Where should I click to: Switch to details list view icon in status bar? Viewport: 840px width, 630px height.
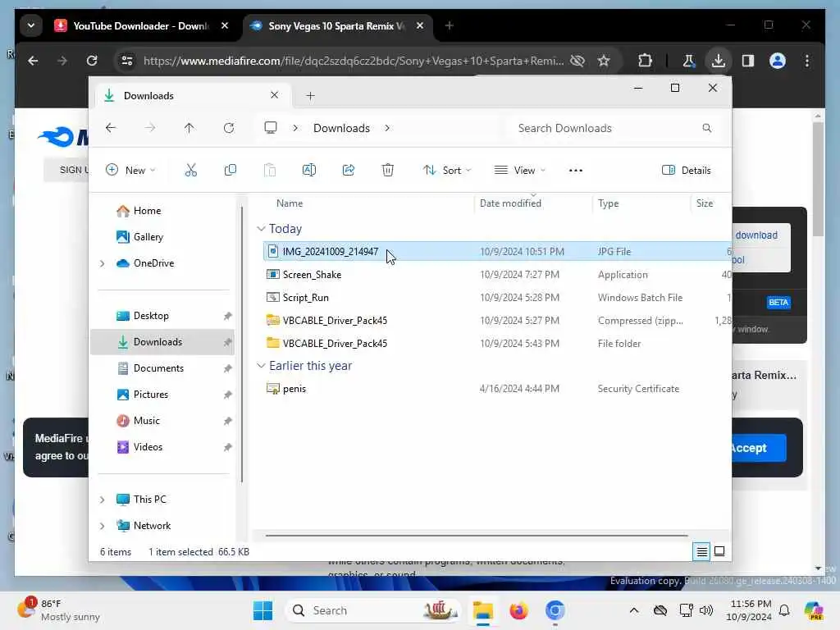pos(702,551)
